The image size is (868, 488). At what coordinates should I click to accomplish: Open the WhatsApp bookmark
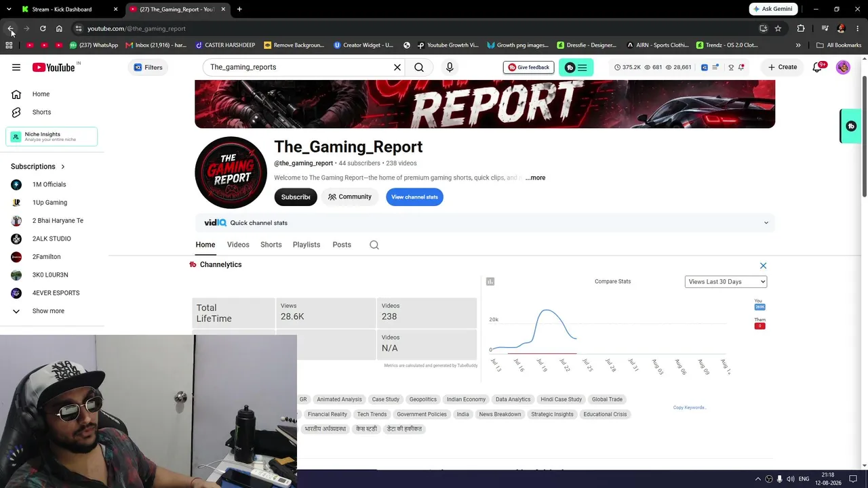(94, 45)
